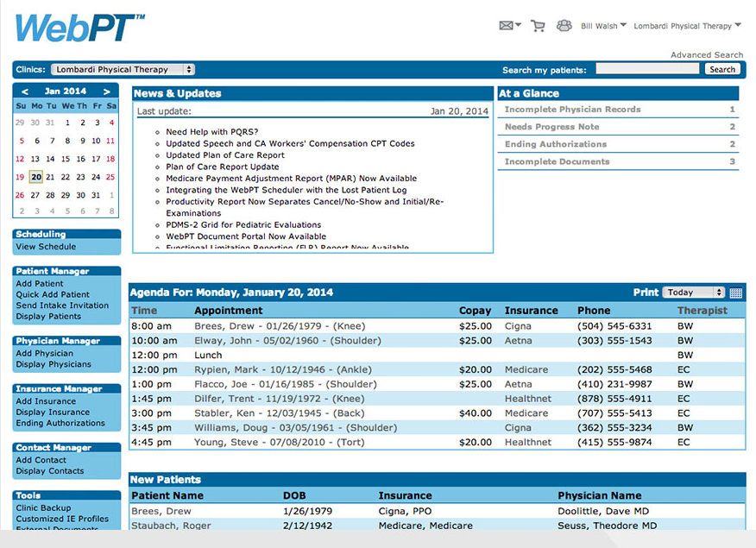The image size is (756, 548).
Task: Click the calendar icon beside the Today dropdown
Action: click(x=736, y=293)
